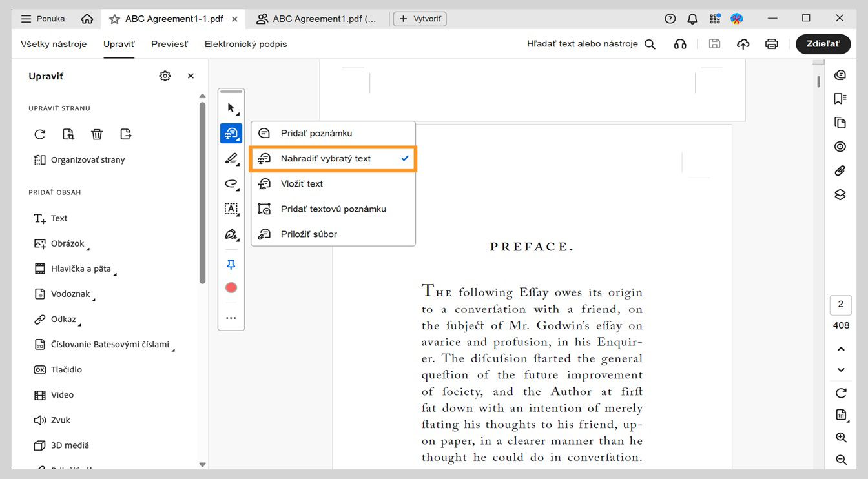The height and width of the screenshot is (479, 868).
Task: Open the layers panel icon
Action: point(840,194)
